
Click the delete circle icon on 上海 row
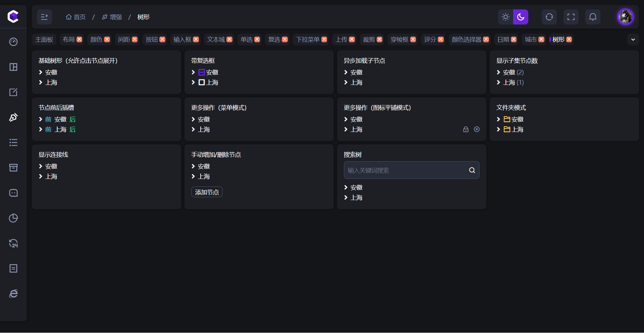[x=477, y=129]
